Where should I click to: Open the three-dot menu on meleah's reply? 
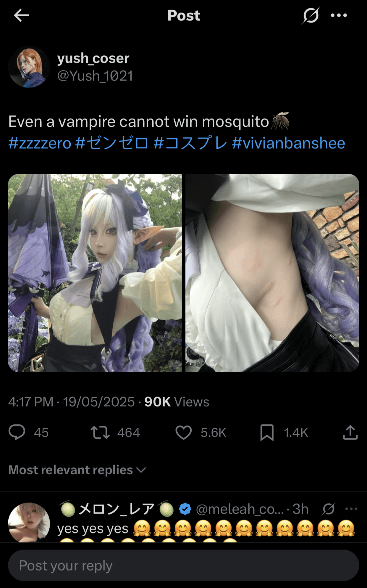click(351, 509)
